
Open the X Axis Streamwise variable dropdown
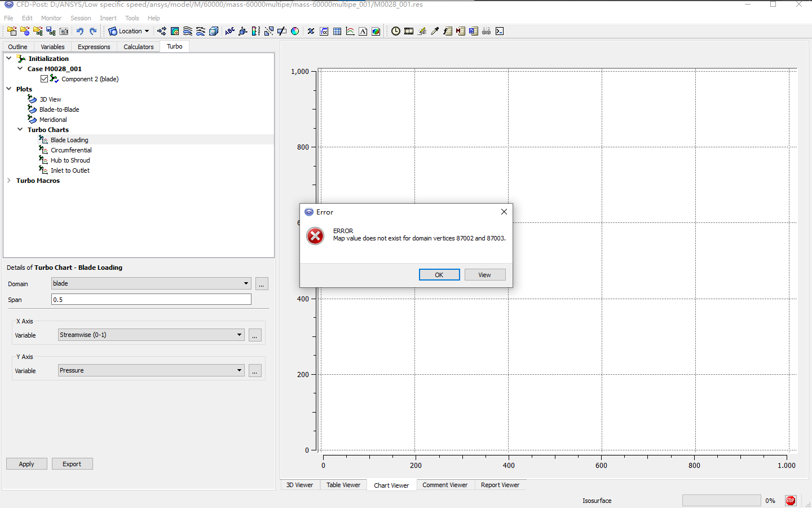point(151,335)
